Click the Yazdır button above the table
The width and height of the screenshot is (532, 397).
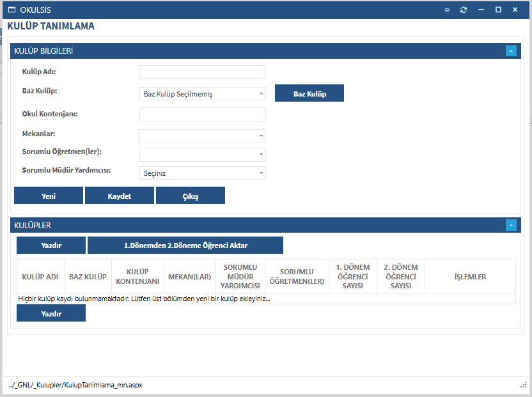(x=51, y=245)
